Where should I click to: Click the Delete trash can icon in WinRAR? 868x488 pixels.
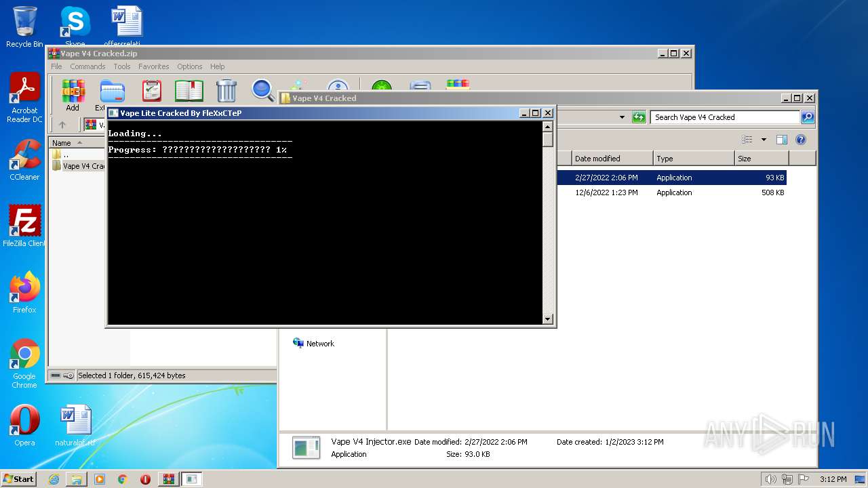pyautogui.click(x=226, y=91)
